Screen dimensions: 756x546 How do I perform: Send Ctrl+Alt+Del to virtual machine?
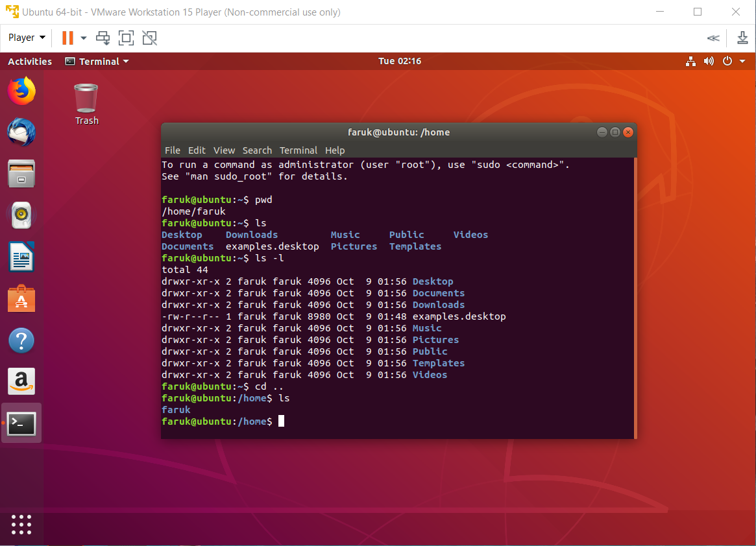tap(103, 38)
